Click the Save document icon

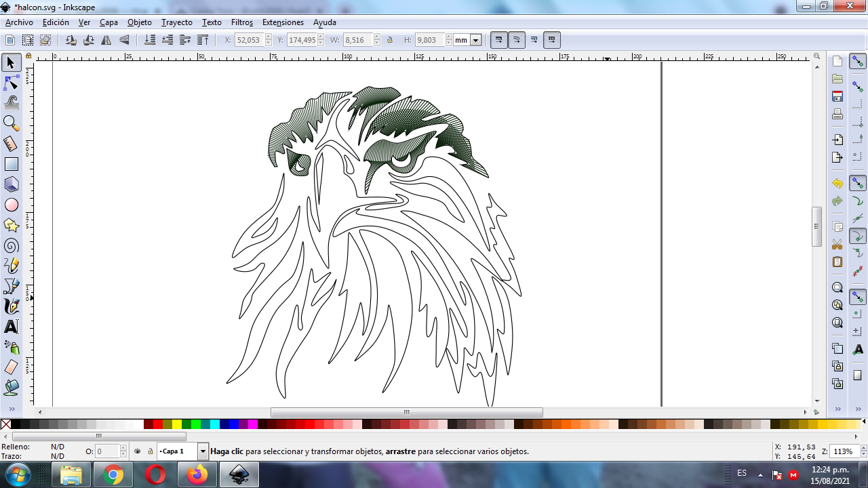[837, 96]
